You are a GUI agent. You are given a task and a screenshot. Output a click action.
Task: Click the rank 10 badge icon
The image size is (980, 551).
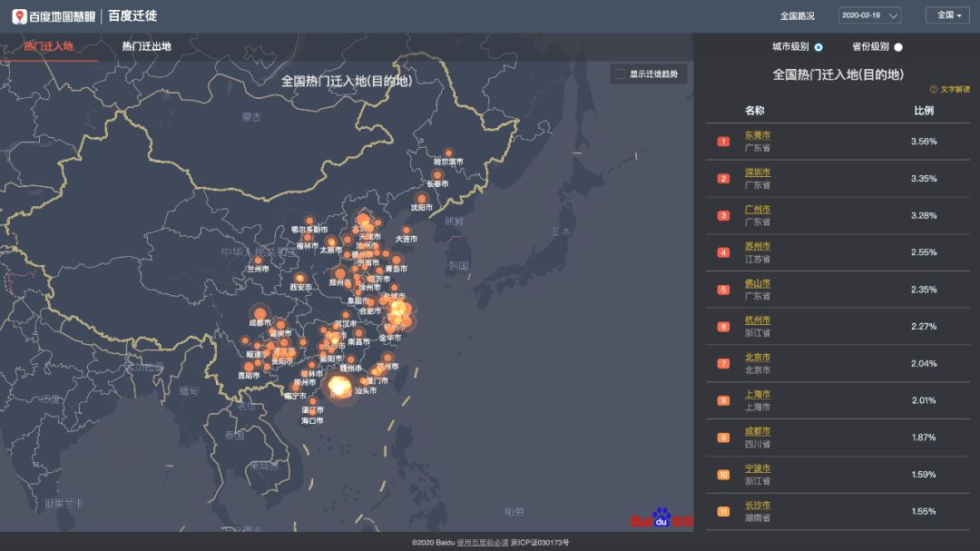coord(723,474)
